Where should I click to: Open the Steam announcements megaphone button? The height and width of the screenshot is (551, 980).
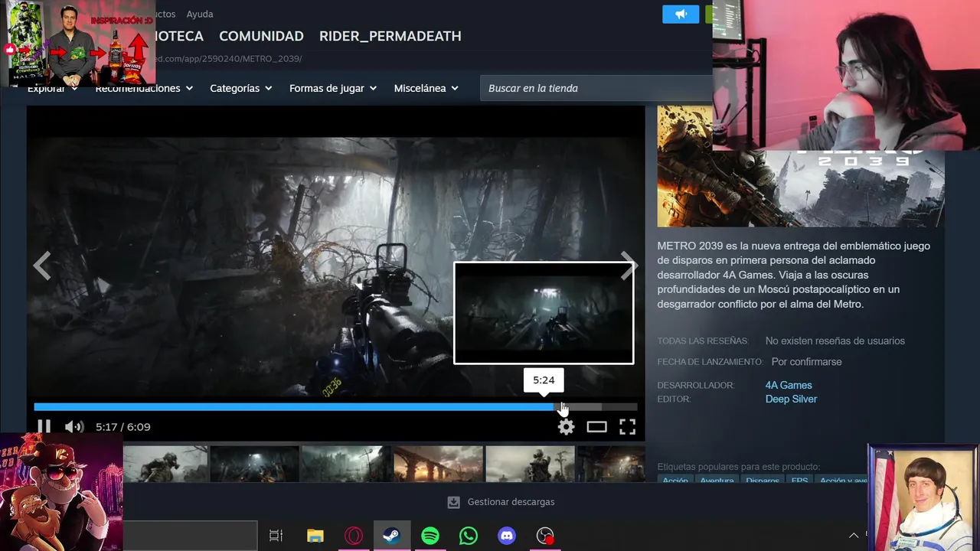pyautogui.click(x=681, y=14)
